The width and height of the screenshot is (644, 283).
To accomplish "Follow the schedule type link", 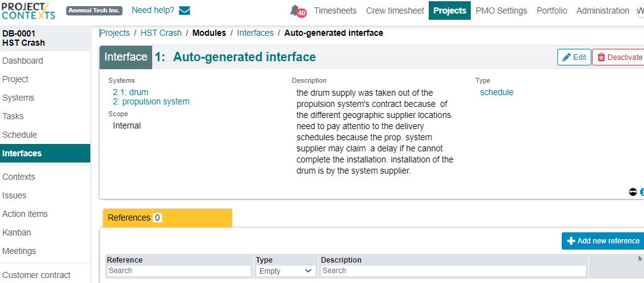I will click(497, 92).
